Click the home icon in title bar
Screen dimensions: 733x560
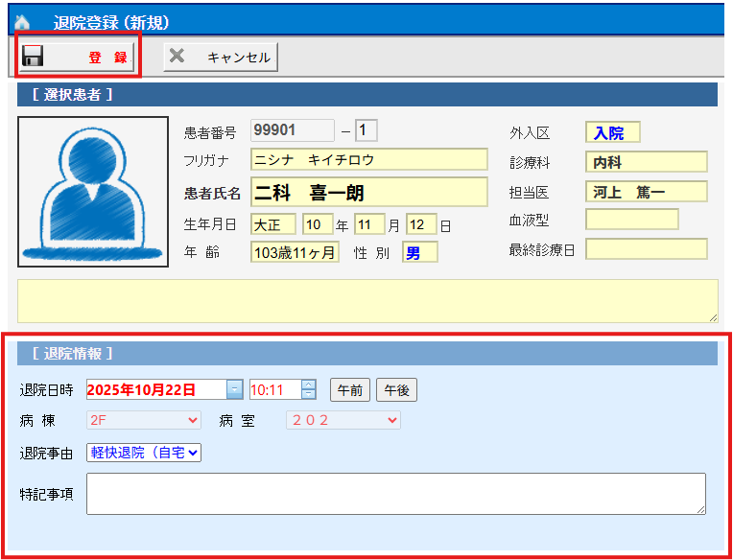coord(22,21)
